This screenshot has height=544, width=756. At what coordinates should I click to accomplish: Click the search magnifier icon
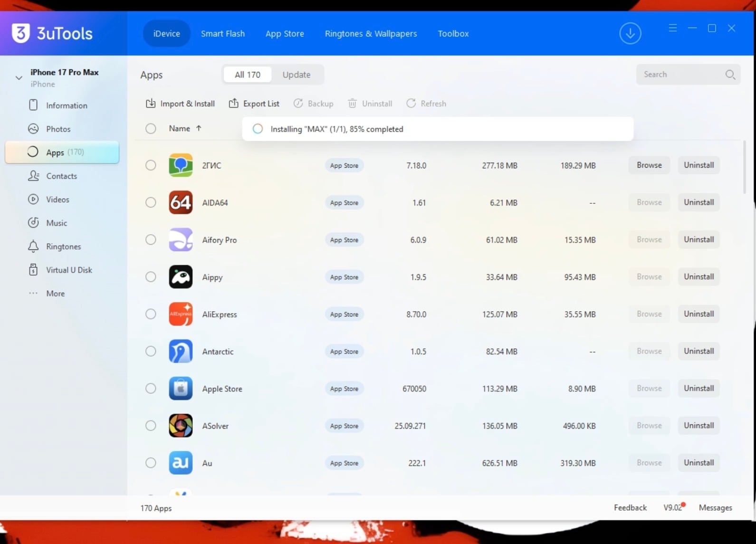[730, 75]
